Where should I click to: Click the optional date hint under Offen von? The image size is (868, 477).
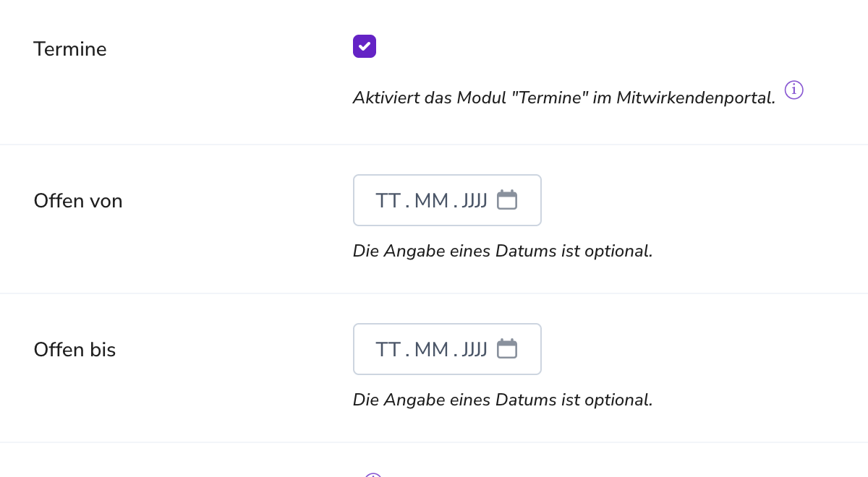(503, 251)
